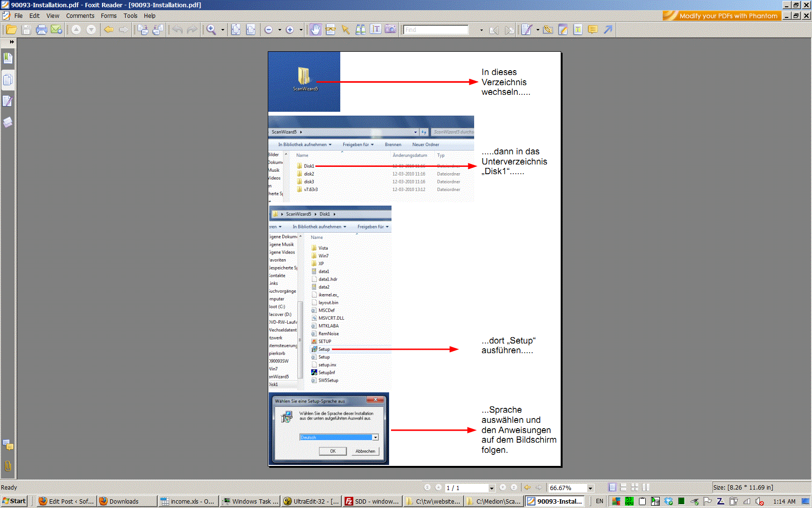The image size is (812, 508).
Task: Click the EN language indicator in tray
Action: coord(599,501)
